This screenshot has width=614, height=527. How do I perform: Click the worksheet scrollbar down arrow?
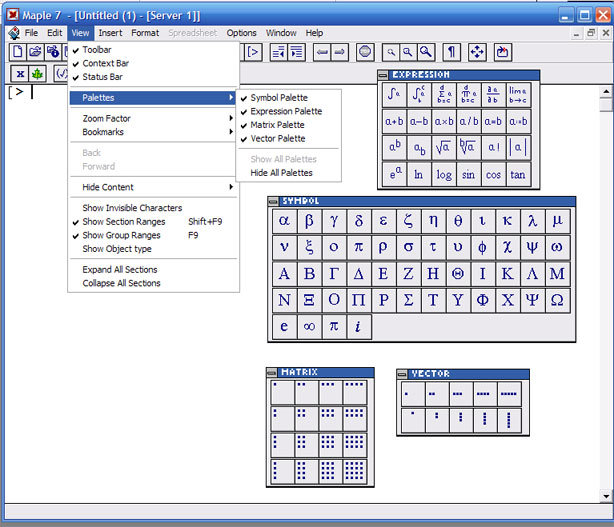click(x=606, y=496)
